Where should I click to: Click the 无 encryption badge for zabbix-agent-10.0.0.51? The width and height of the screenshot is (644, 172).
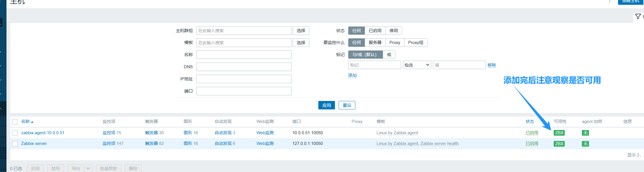585,133
